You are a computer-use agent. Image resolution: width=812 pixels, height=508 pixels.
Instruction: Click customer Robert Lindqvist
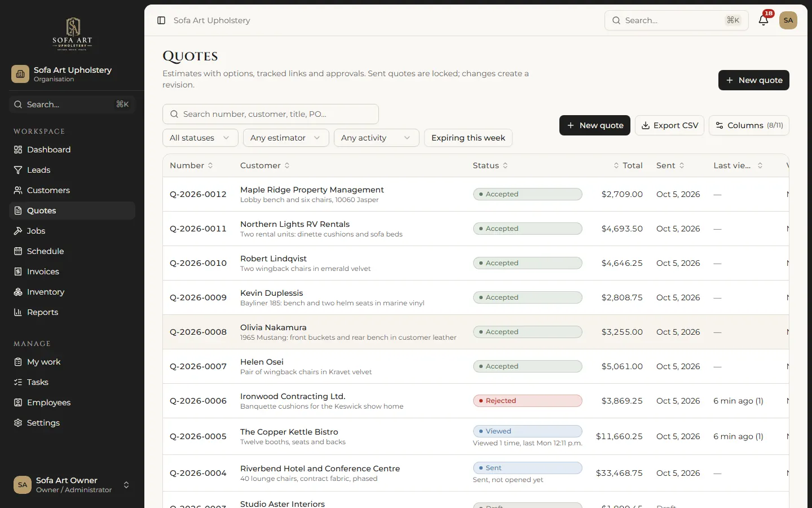coord(273,259)
